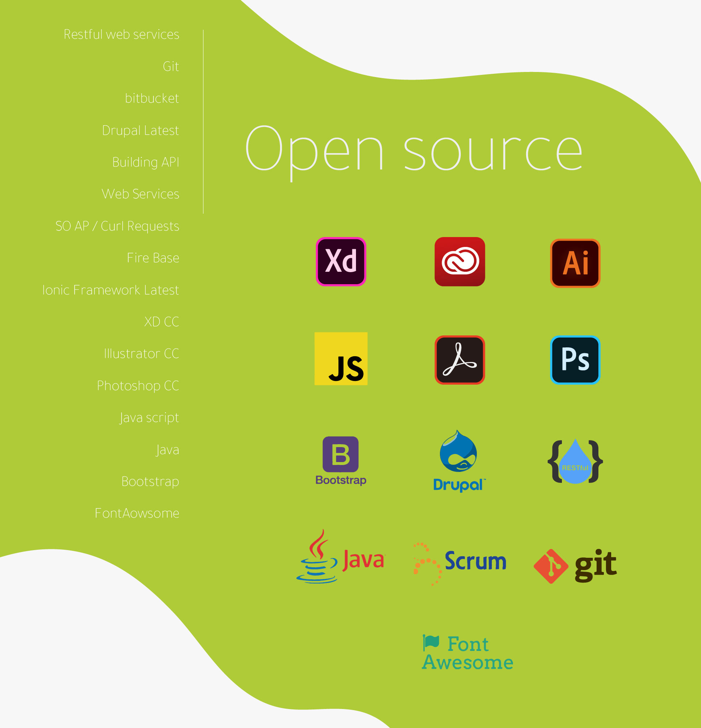Screen dimensions: 701x728
Task: Select 'Bootstrap' in the skills list
Action: pos(150,481)
